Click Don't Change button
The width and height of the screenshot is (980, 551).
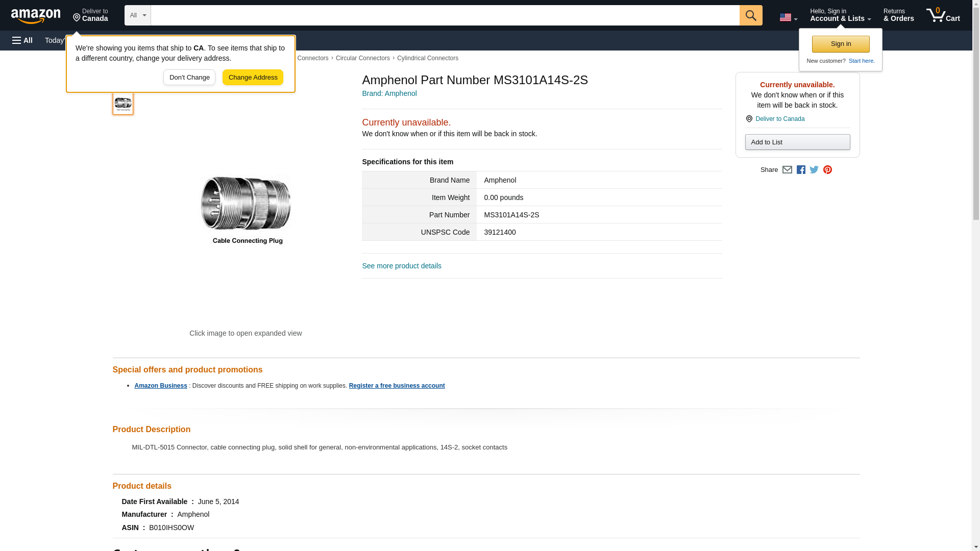[x=189, y=78]
